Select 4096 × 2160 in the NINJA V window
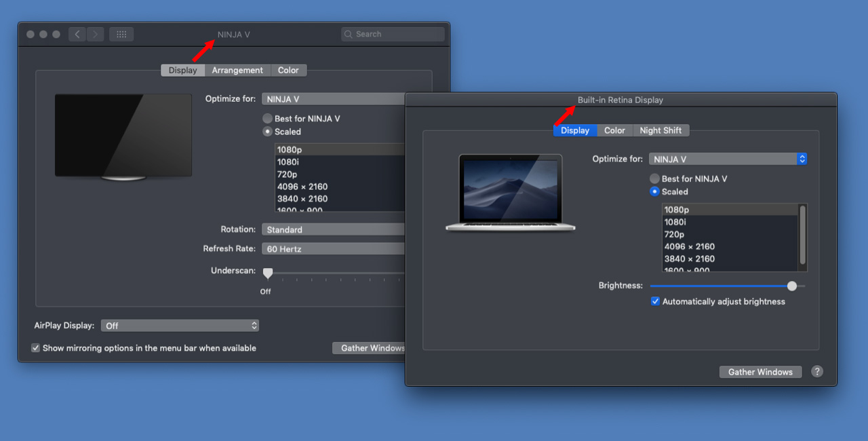This screenshot has height=441, width=868. click(340, 187)
